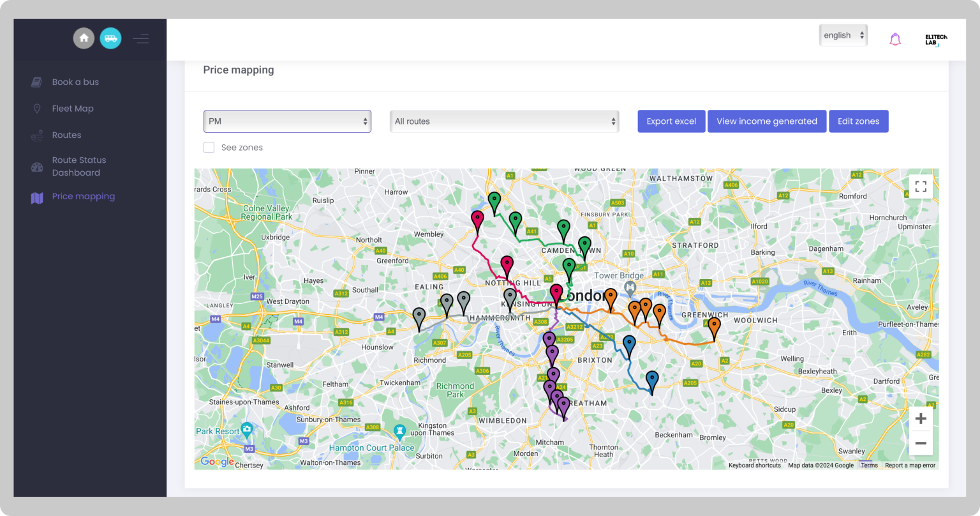980x516 pixels.
Task: Click the Export excel button
Action: tap(671, 121)
